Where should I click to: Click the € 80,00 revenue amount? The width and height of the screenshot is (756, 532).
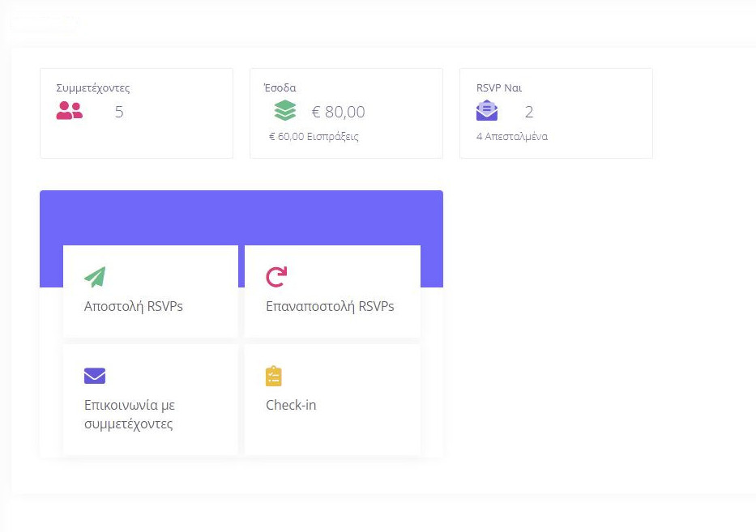pyautogui.click(x=339, y=112)
